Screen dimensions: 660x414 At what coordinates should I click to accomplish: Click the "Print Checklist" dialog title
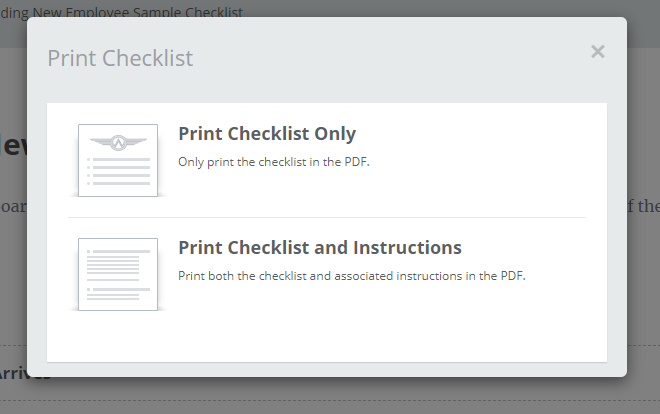(120, 58)
